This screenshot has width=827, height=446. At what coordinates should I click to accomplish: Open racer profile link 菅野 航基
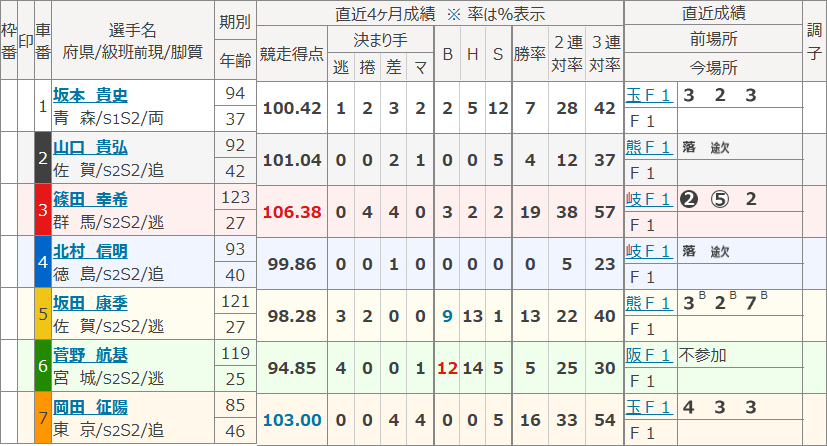coord(90,355)
